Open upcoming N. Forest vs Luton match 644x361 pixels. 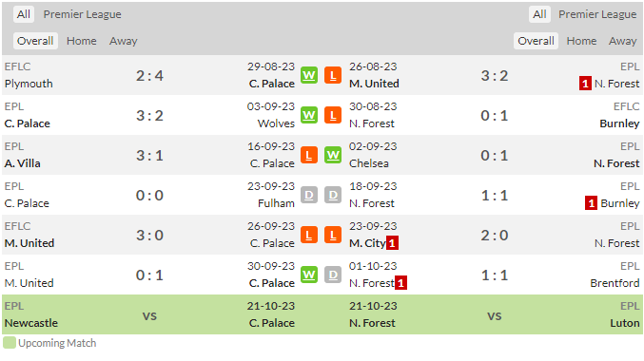tap(494, 314)
